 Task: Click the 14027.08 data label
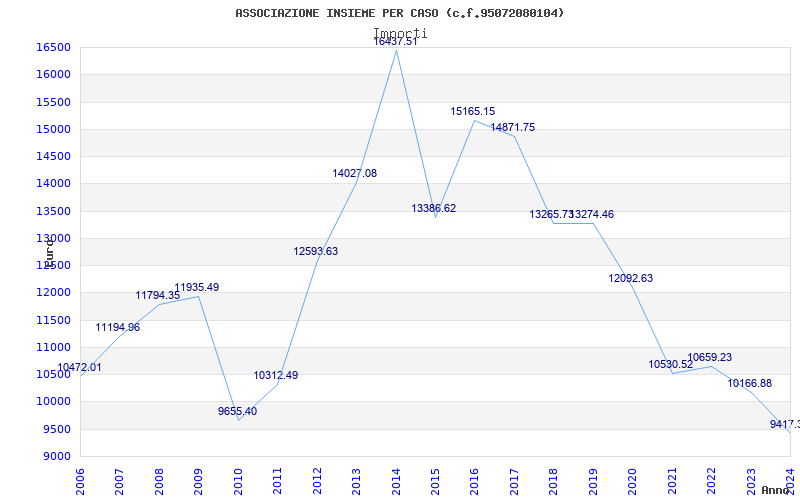355,173
